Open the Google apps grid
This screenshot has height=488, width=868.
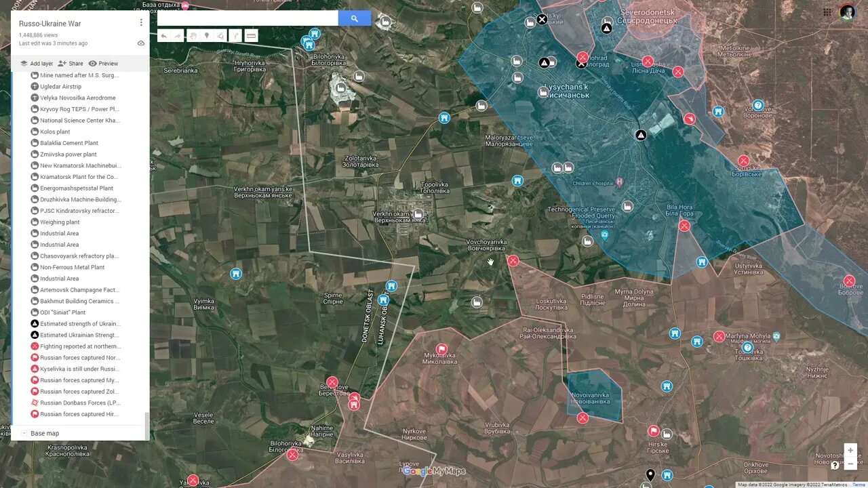[x=827, y=12]
